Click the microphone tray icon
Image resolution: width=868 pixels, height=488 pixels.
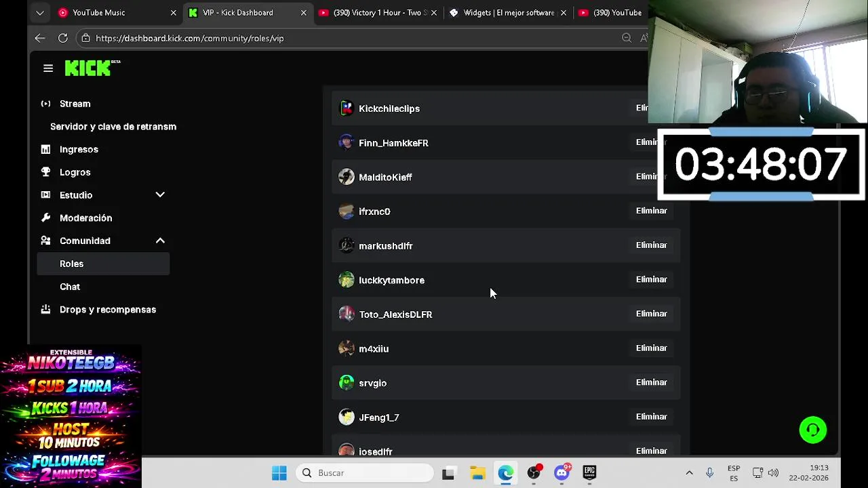coord(709,473)
